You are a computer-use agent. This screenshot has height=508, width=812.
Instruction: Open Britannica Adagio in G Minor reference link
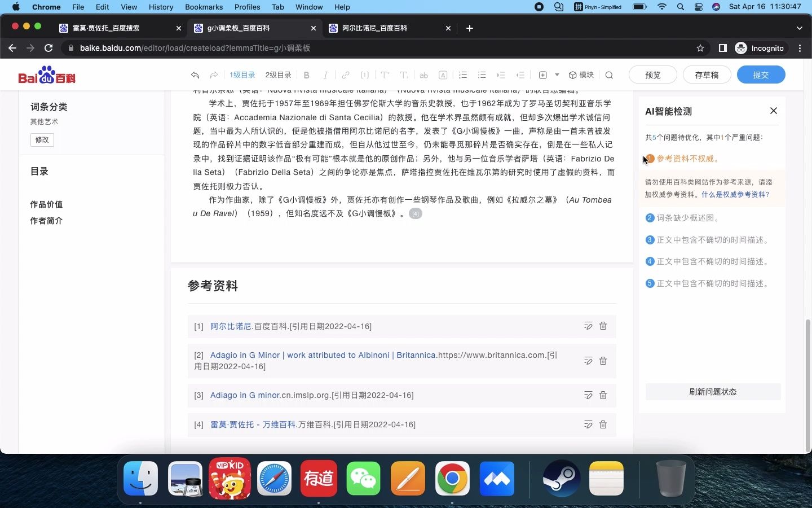pyautogui.click(x=323, y=355)
